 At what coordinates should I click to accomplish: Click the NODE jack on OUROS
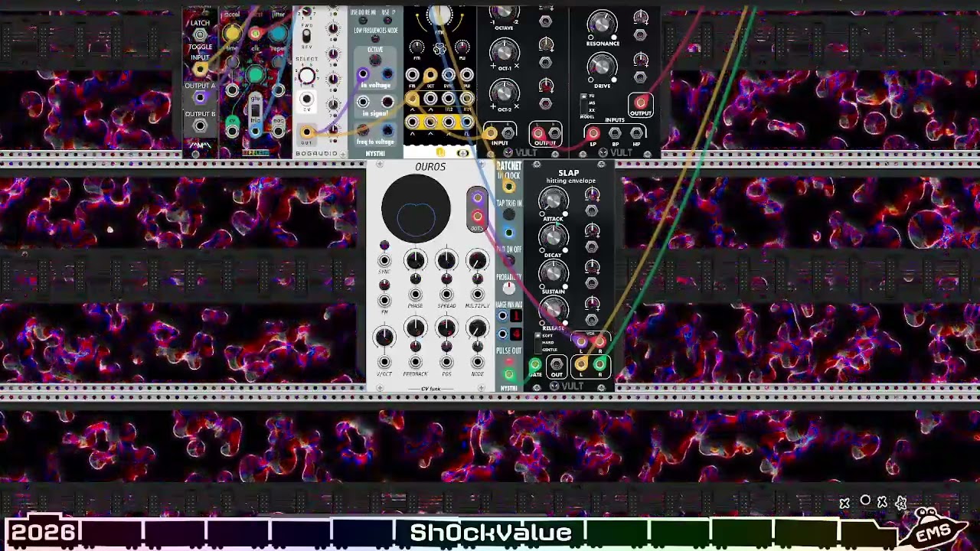pyautogui.click(x=477, y=362)
